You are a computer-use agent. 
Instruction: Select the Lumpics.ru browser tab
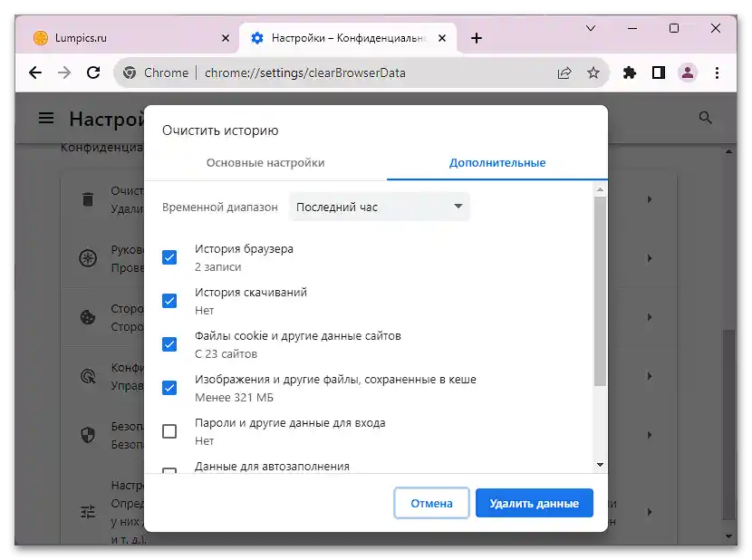click(x=118, y=38)
